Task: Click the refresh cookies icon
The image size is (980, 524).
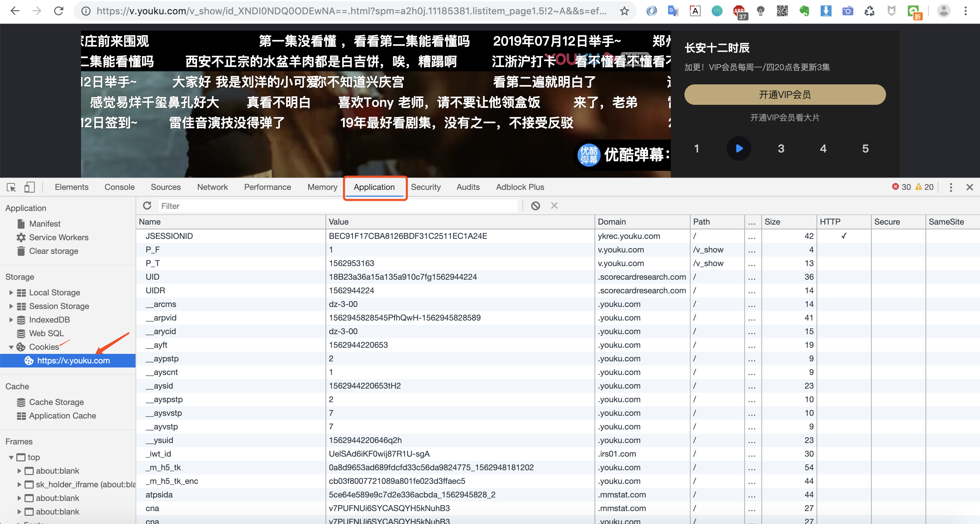Action: pyautogui.click(x=146, y=205)
